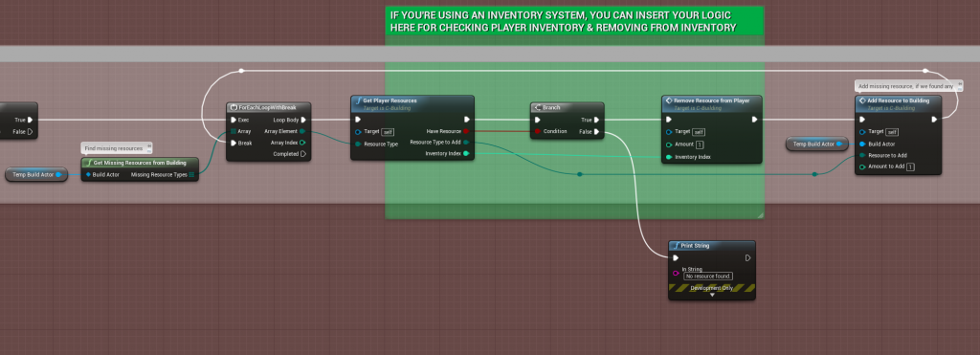Image resolution: width=980 pixels, height=355 pixels.
Task: Click the Array Element output pin
Action: (302, 131)
